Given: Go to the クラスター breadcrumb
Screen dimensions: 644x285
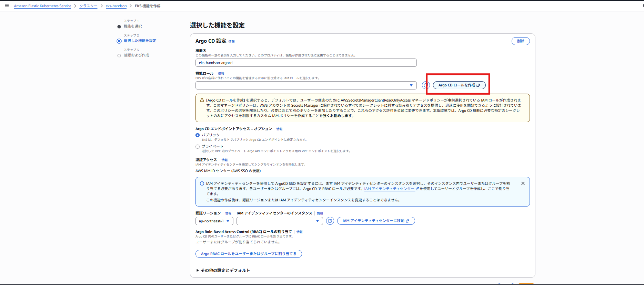Looking at the screenshot, I should point(88,6).
